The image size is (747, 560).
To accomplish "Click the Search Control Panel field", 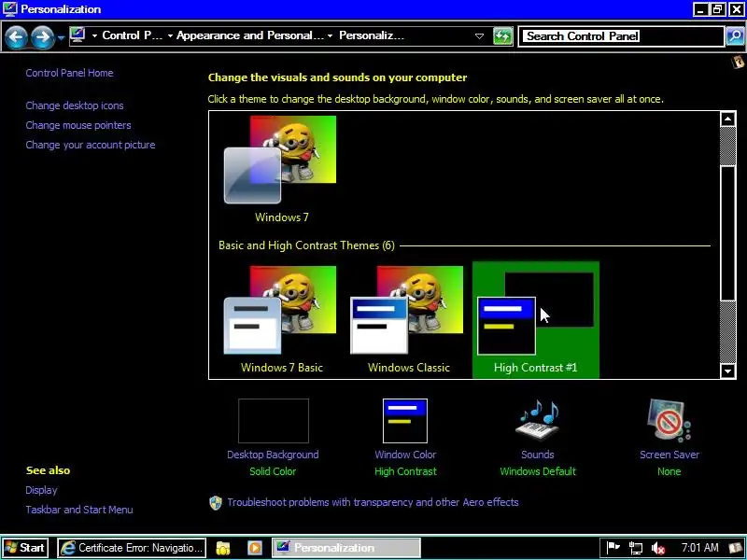I will pyautogui.click(x=621, y=36).
